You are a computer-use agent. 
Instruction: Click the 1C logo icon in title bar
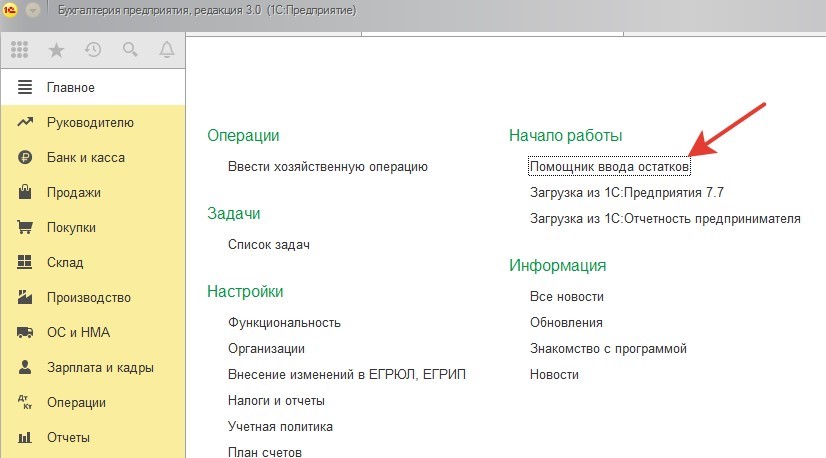click(10, 9)
